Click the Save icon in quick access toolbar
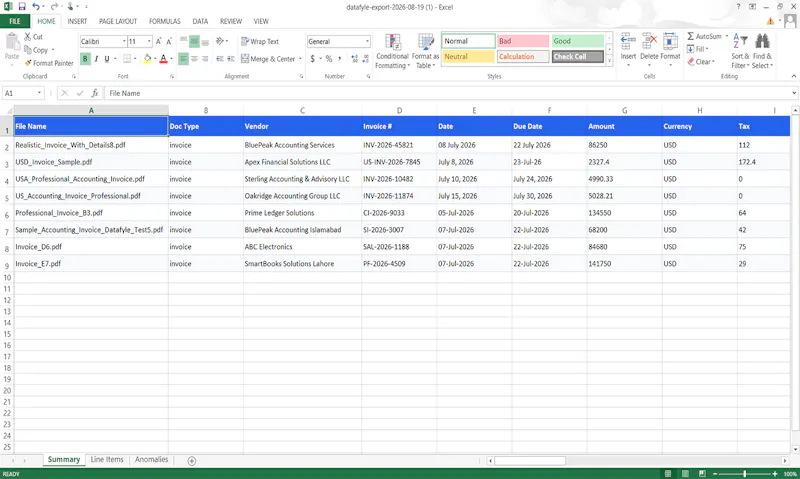The height and width of the screenshot is (479, 800). pyautogui.click(x=22, y=7)
